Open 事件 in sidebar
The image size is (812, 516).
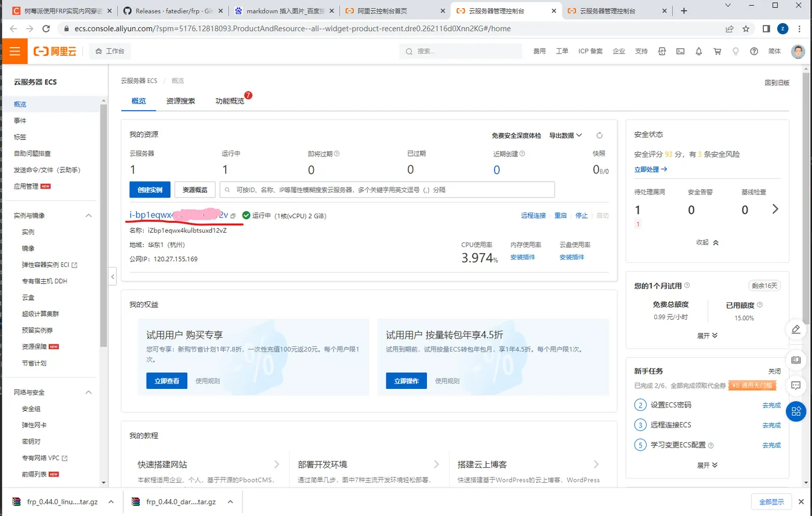(20, 121)
